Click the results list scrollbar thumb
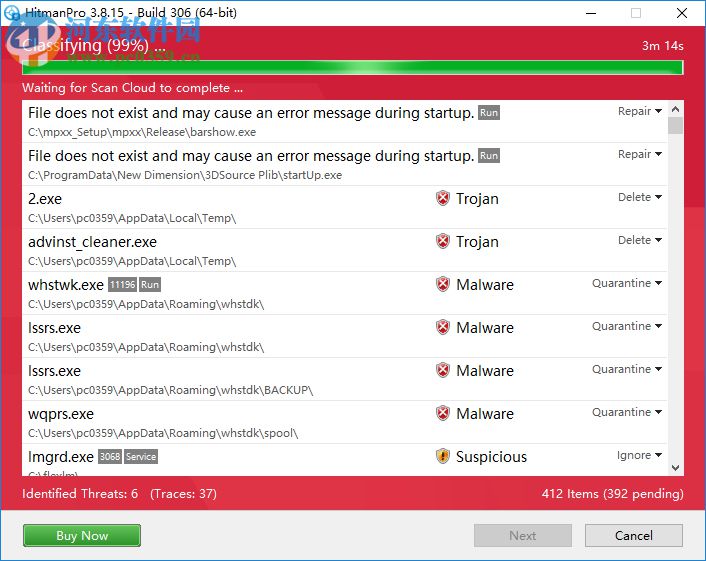 (x=675, y=126)
